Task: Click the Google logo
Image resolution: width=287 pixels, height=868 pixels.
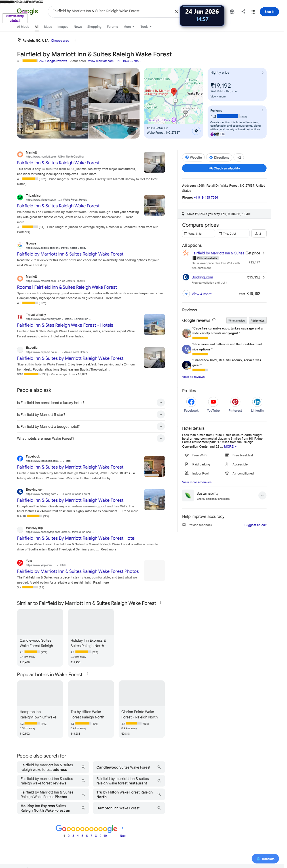Action: (x=27, y=11)
